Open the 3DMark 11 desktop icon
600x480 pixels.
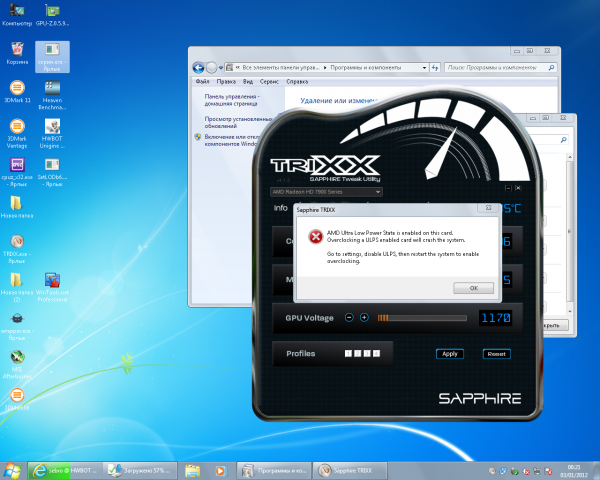(17, 92)
